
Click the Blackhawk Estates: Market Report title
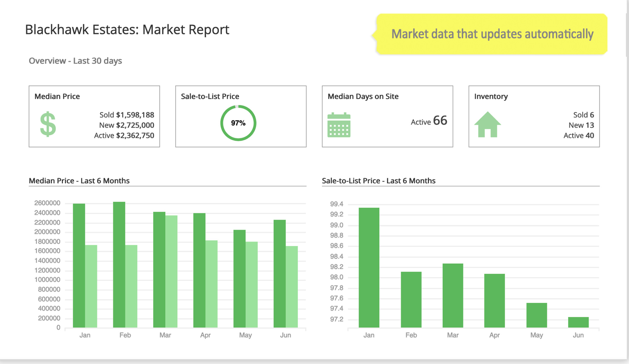[x=127, y=29]
